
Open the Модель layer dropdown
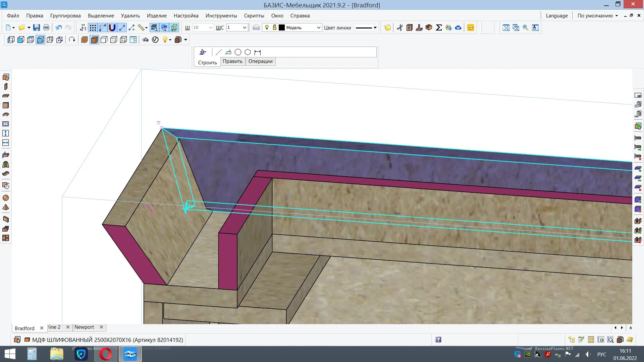[319, 28]
